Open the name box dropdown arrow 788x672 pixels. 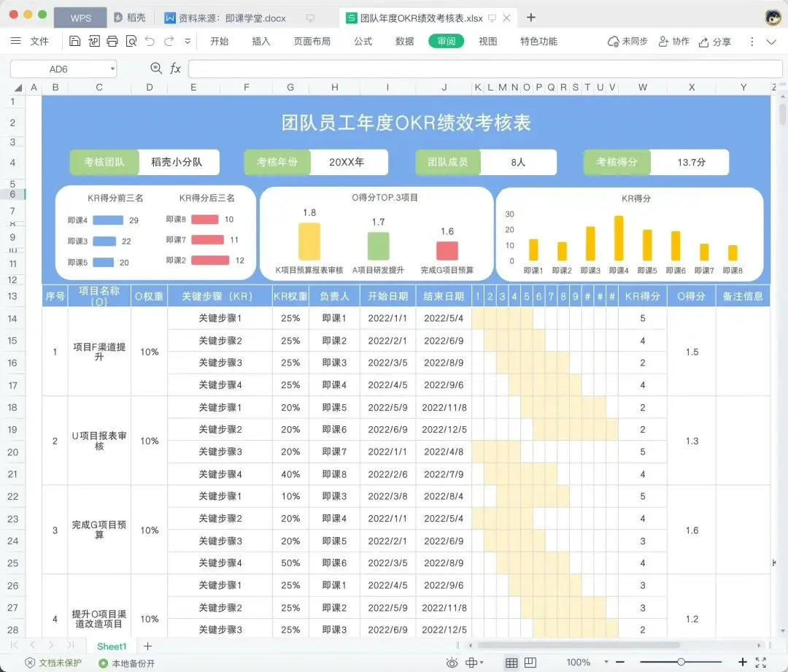(112, 69)
